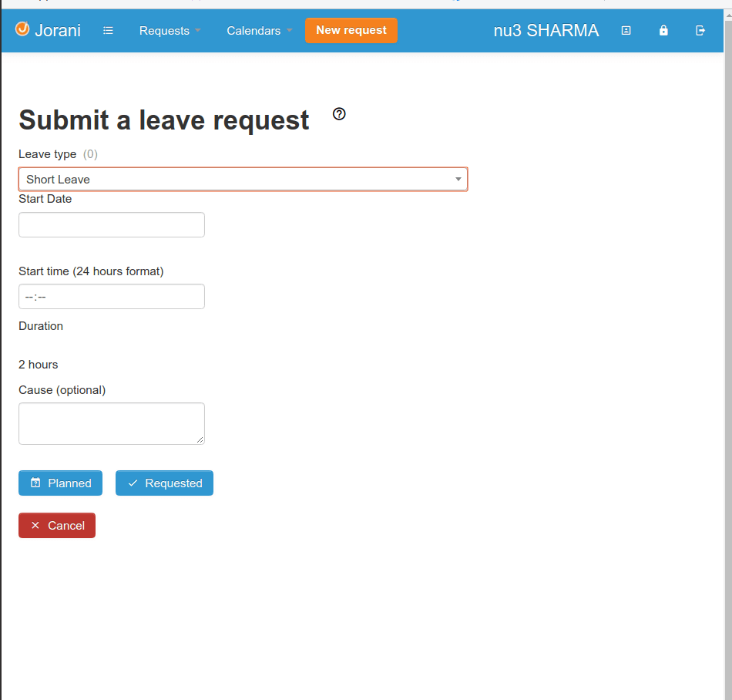
Task: Click the Cause text area
Action: point(112,423)
